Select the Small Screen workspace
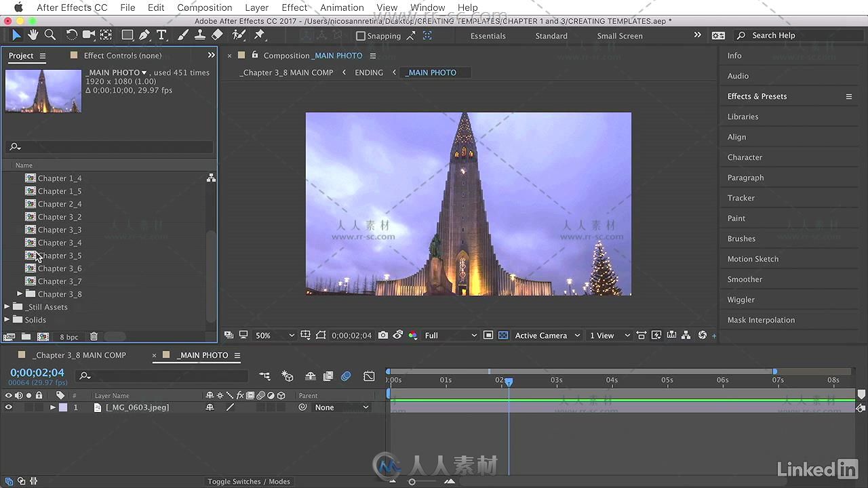The image size is (868, 488). pos(620,36)
